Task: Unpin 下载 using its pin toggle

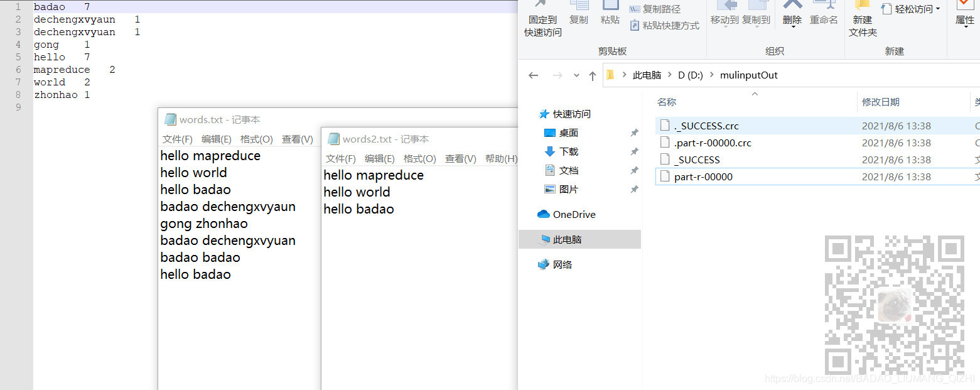Action: pyautogui.click(x=634, y=151)
